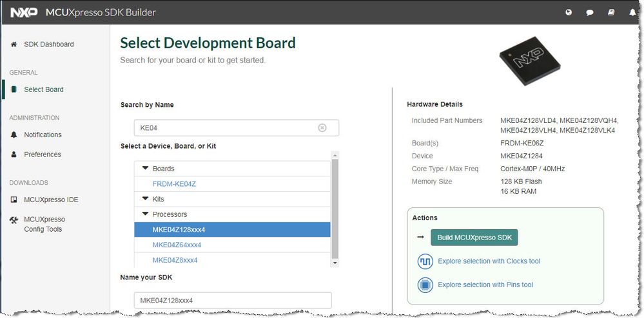Click the MKE04Z1284 device value
Screen dimensions: 644x318
(521, 156)
